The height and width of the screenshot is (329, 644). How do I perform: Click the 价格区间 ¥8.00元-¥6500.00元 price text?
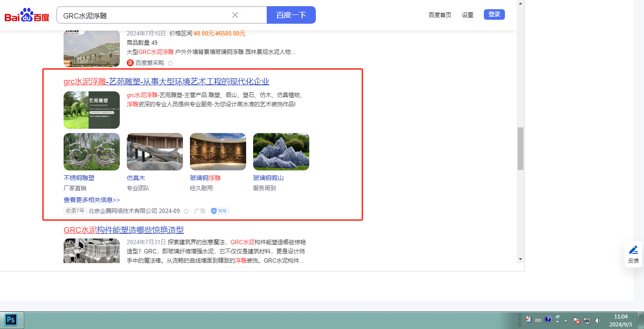tap(208, 33)
